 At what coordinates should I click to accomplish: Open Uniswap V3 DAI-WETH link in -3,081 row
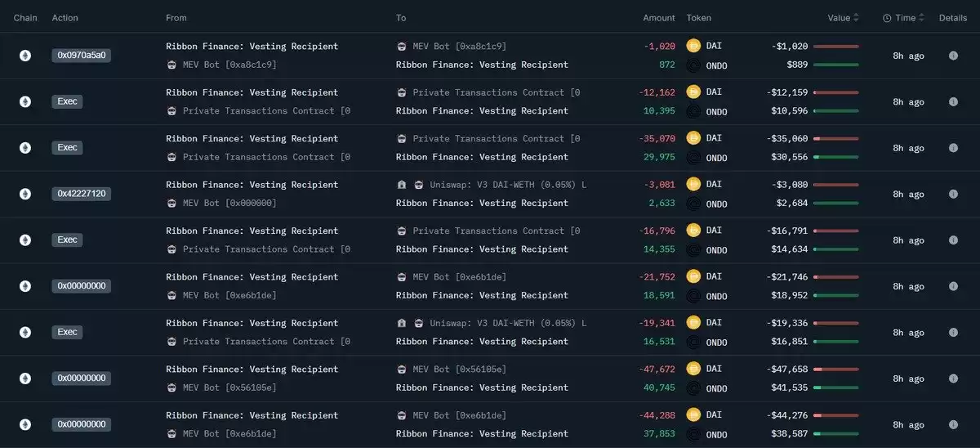tap(508, 185)
